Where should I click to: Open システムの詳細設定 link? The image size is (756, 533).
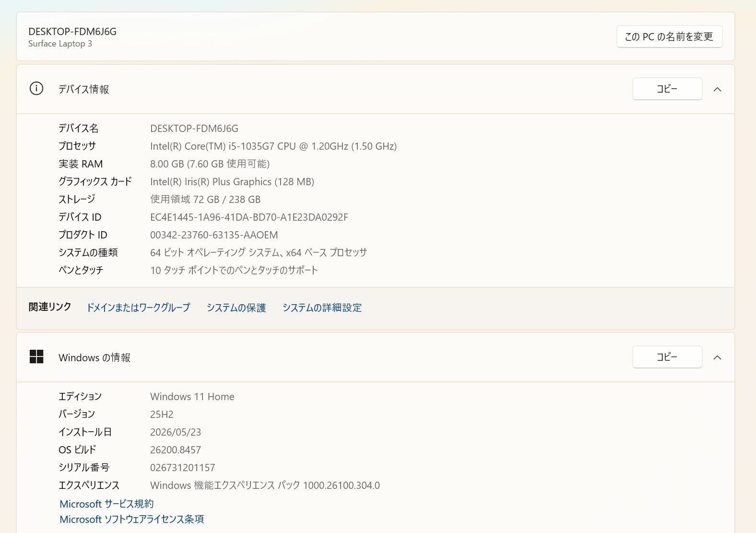click(322, 308)
